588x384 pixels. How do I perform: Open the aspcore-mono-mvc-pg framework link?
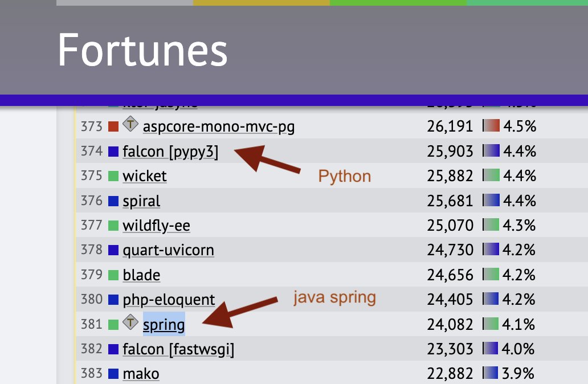pos(219,126)
